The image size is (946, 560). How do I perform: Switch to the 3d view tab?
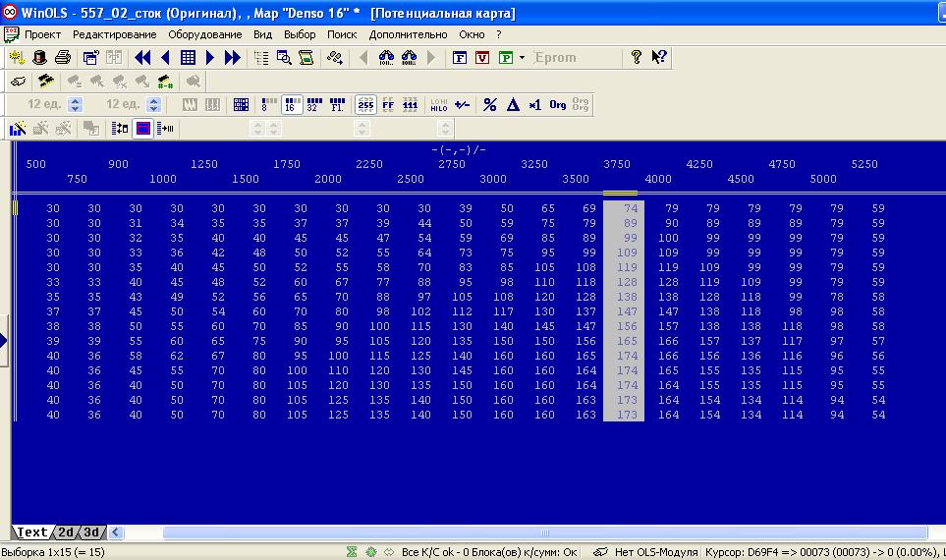[91, 532]
